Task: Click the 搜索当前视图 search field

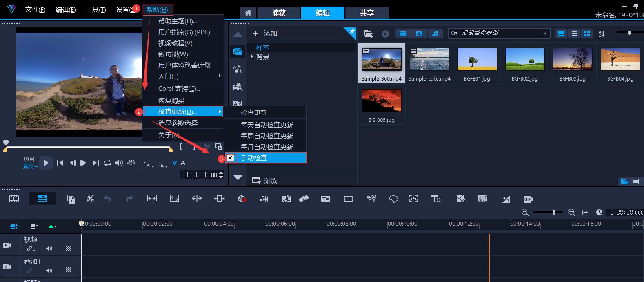Action: [x=499, y=33]
